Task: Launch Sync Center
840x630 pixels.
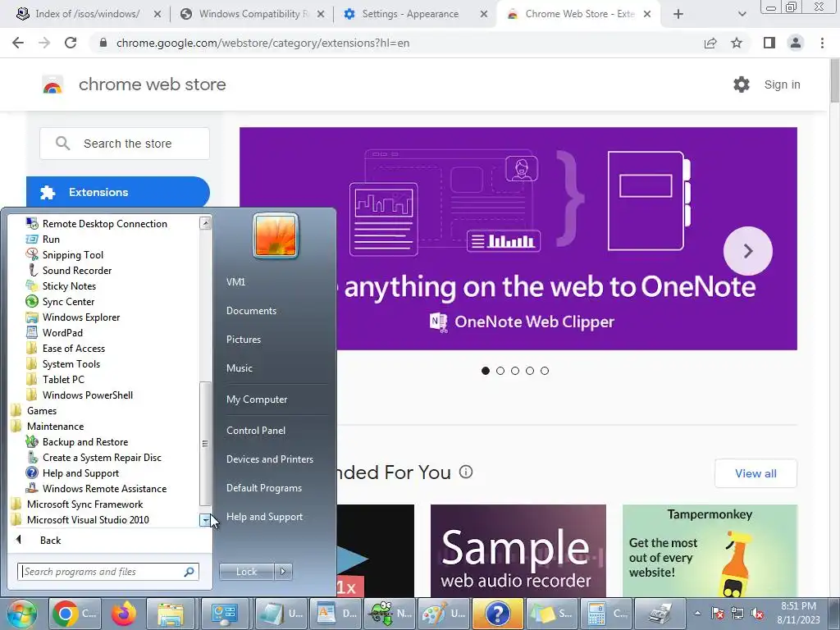Action: pos(60,301)
